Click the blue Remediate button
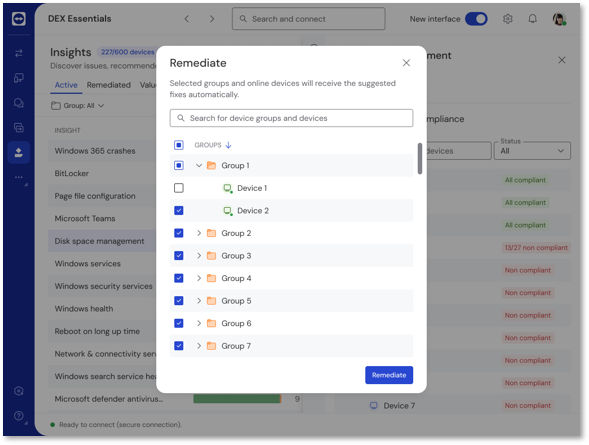 [389, 375]
